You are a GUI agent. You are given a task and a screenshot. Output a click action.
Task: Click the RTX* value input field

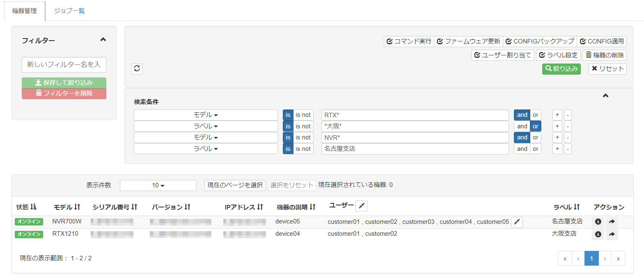(415, 115)
